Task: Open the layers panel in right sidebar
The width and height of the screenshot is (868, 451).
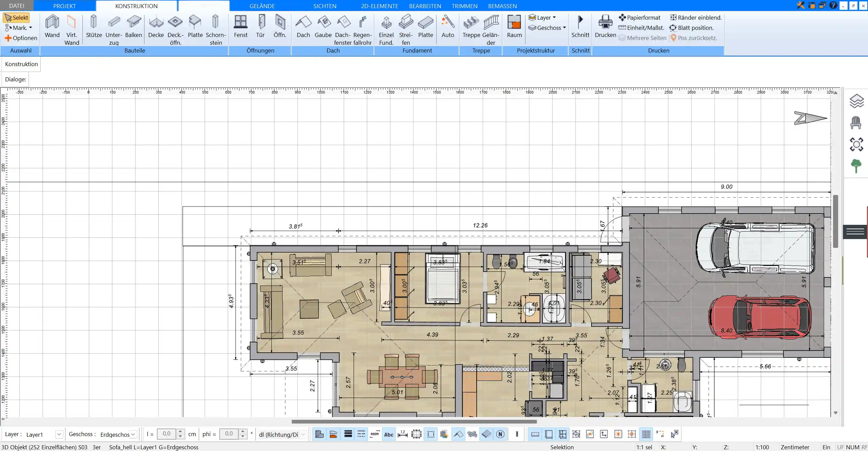Action: pos(856,101)
